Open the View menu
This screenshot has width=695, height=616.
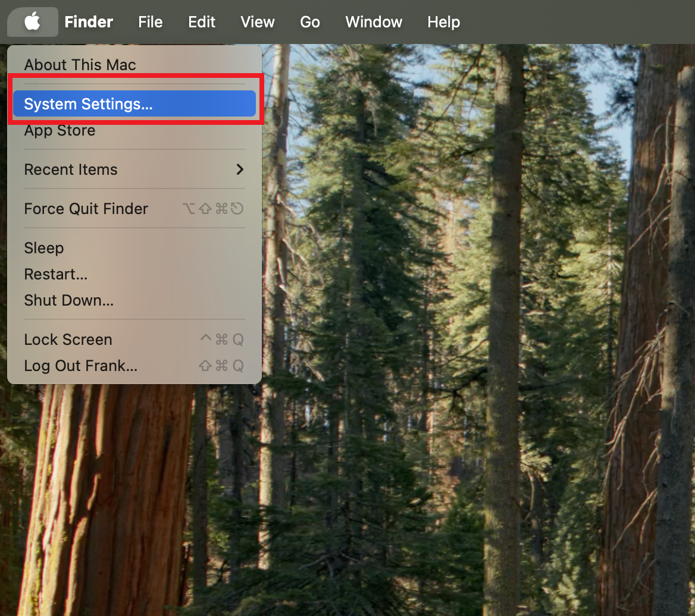click(257, 22)
